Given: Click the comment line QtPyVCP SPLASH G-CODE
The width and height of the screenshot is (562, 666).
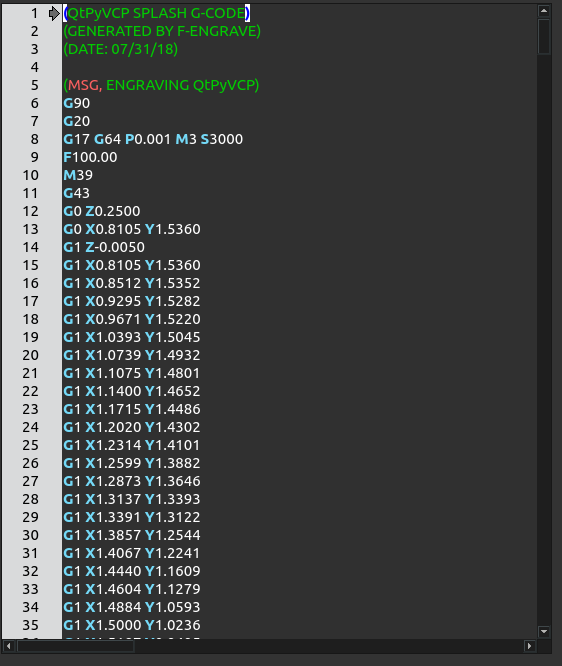Looking at the screenshot, I should (157, 14).
